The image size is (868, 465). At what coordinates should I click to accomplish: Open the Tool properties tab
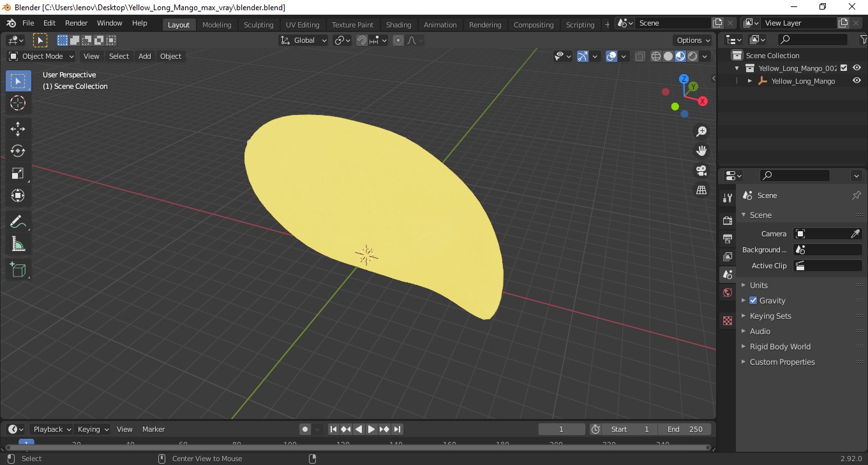pos(728,197)
